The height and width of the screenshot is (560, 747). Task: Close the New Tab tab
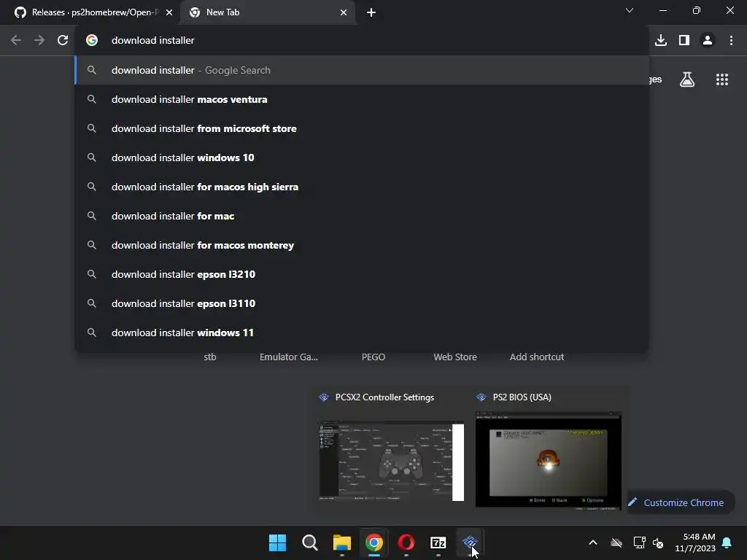coord(344,13)
